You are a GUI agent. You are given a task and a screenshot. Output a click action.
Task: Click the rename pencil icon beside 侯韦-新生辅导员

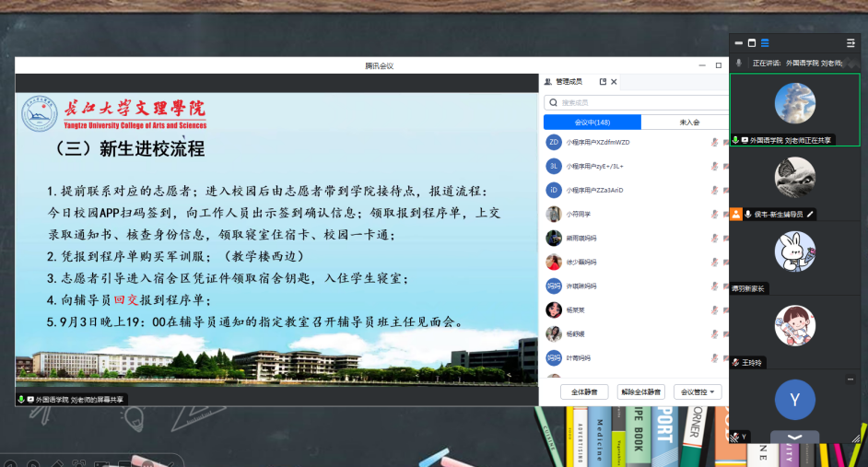click(810, 214)
